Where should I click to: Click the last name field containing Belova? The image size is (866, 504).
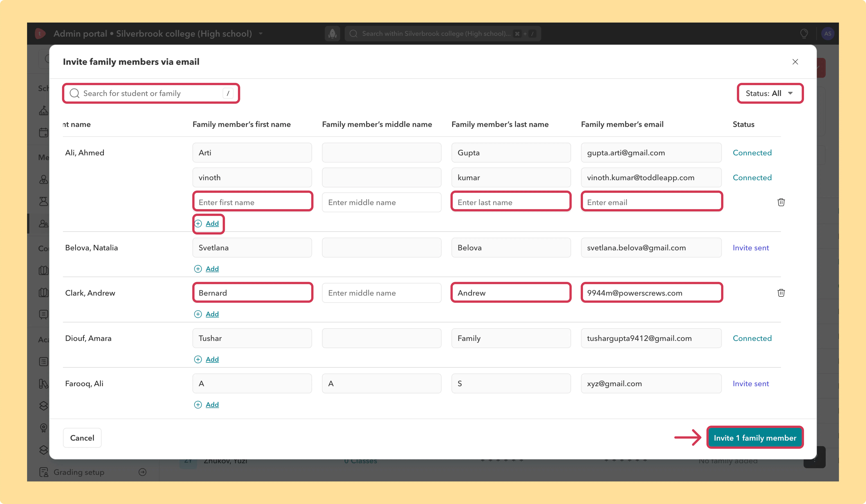tap(511, 248)
